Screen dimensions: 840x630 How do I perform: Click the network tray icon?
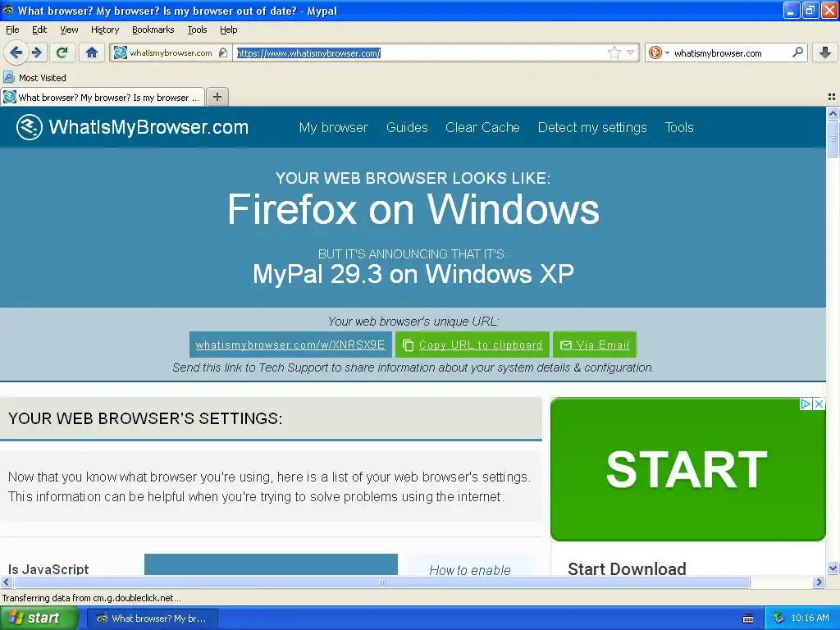pos(779,618)
